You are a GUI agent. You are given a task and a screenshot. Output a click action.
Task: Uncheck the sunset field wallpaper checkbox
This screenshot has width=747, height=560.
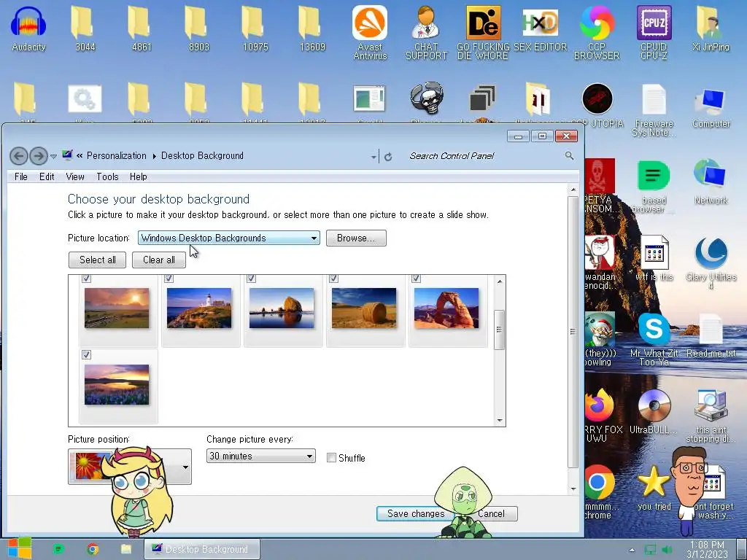86,278
